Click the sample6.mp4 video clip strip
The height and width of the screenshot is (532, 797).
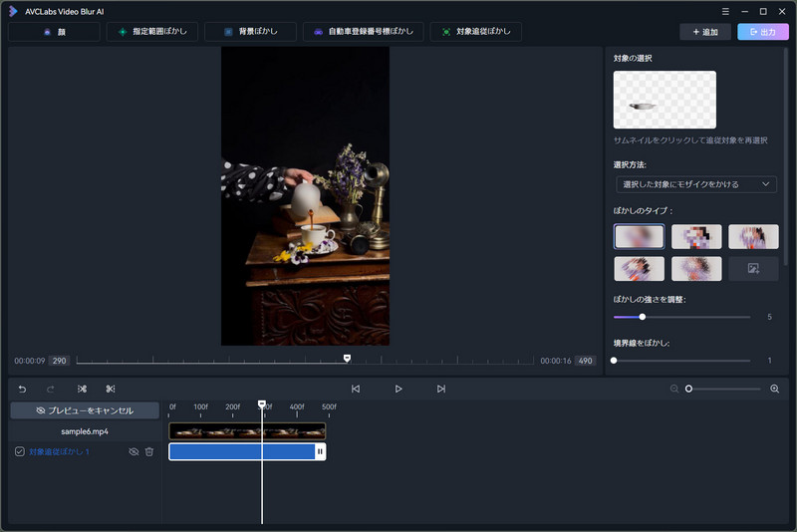point(247,431)
